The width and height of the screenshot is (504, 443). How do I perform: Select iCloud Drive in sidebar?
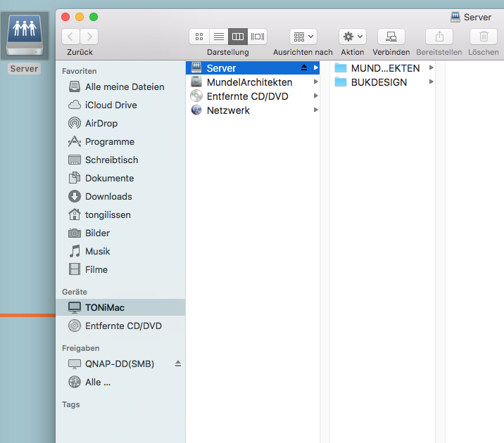tap(111, 105)
